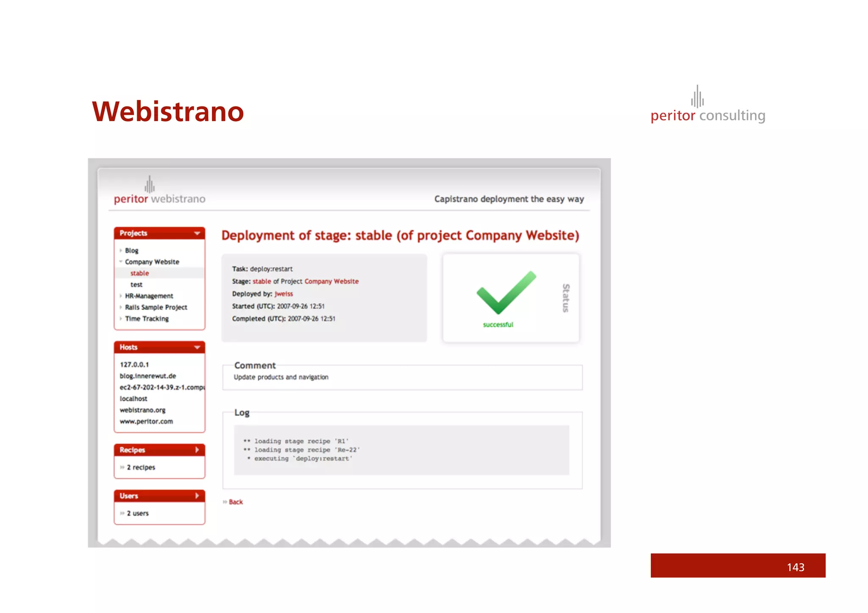The width and height of the screenshot is (868, 613).
Task: Open the Blog project
Action: tap(131, 250)
